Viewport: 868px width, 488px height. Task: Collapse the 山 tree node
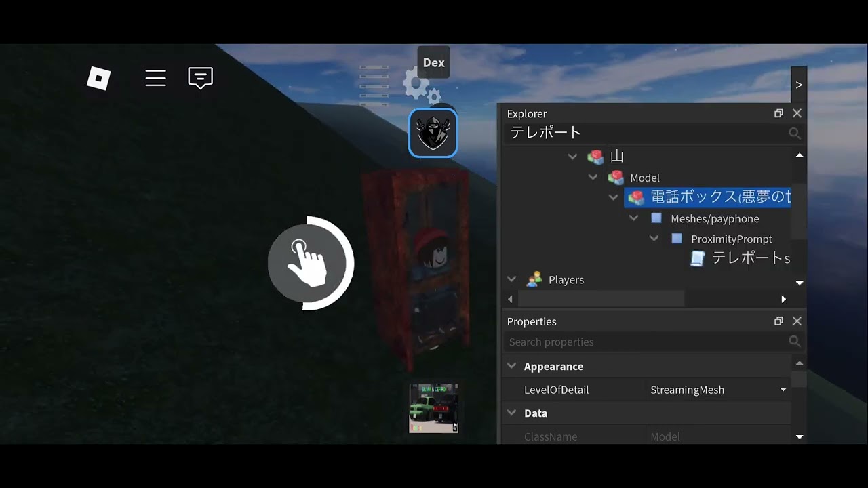click(572, 157)
